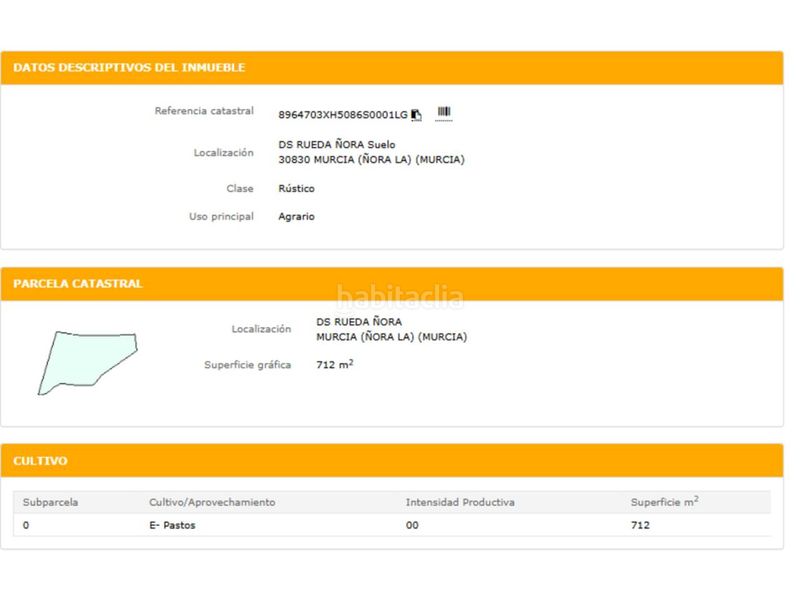Click the 'Superficie gráfica' label

tap(247, 365)
